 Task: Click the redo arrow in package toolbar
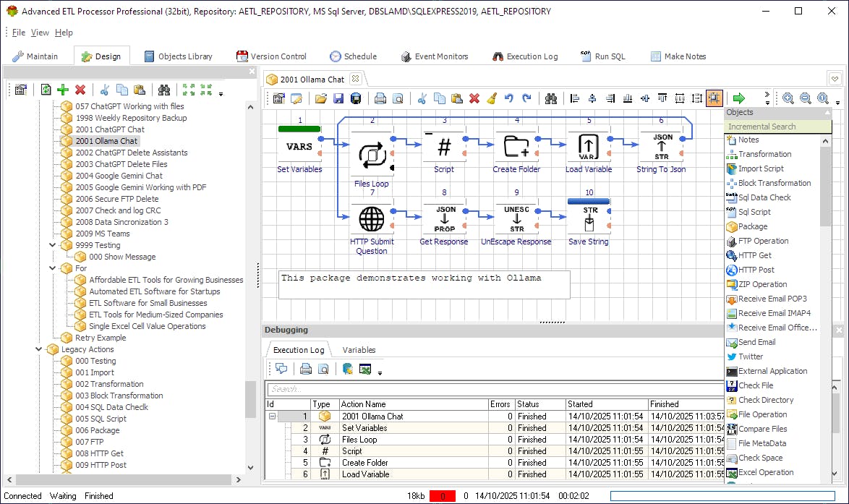click(526, 98)
